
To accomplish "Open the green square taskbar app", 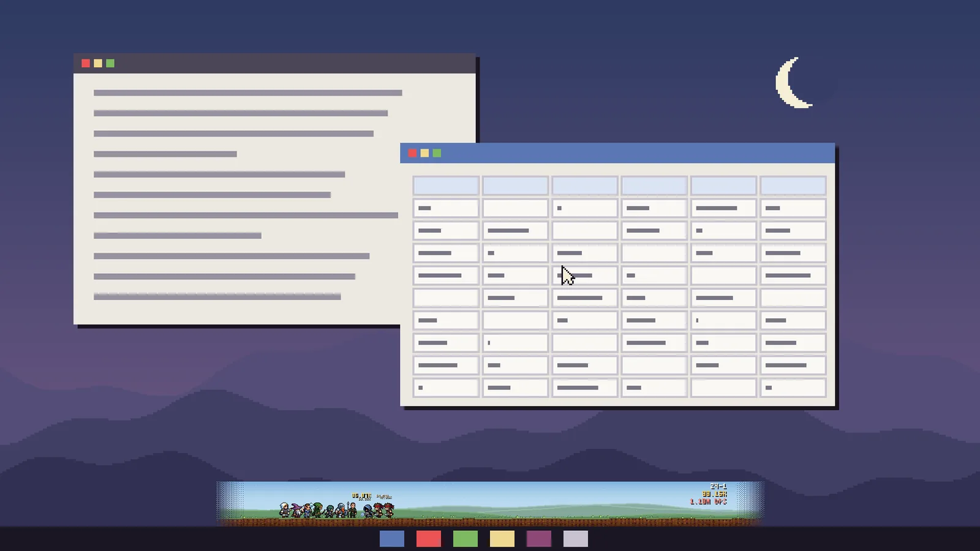I will pos(466,539).
